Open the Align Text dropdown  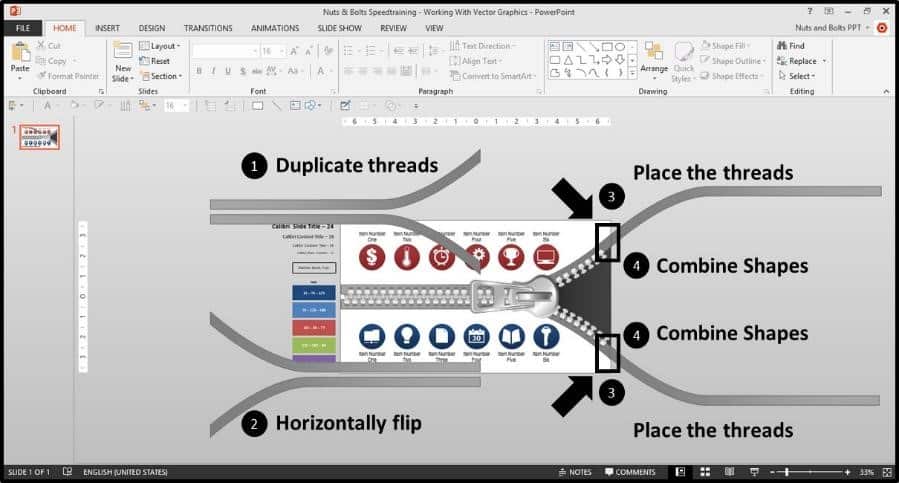tap(476, 61)
